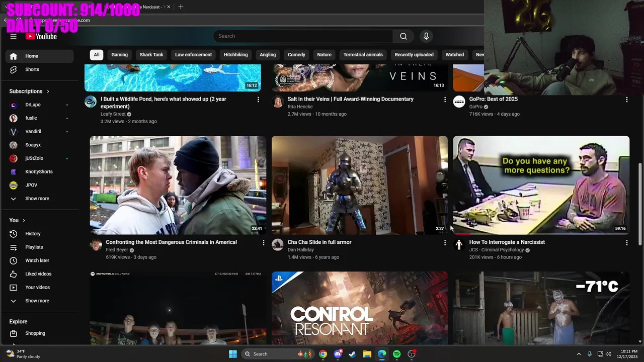Open the Windows Start menu
644x362 pixels.
pyautogui.click(x=233, y=354)
